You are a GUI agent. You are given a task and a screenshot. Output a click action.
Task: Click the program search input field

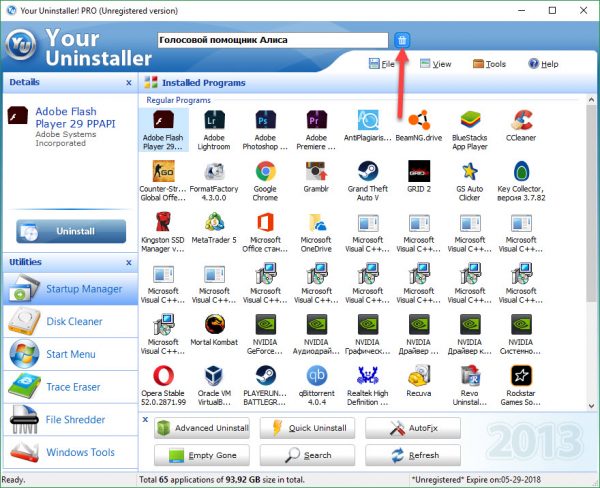point(273,40)
